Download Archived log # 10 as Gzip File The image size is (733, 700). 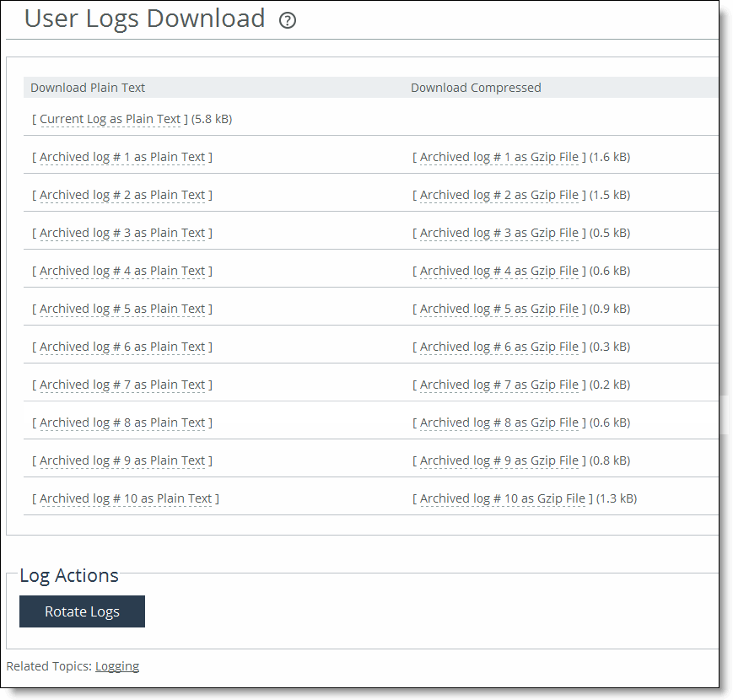503,498
